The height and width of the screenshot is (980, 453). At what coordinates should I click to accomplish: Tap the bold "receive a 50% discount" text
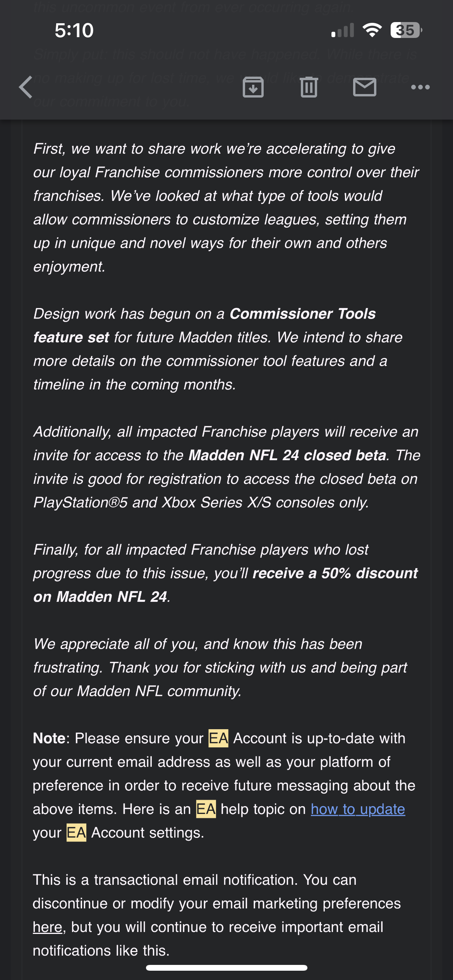point(335,574)
